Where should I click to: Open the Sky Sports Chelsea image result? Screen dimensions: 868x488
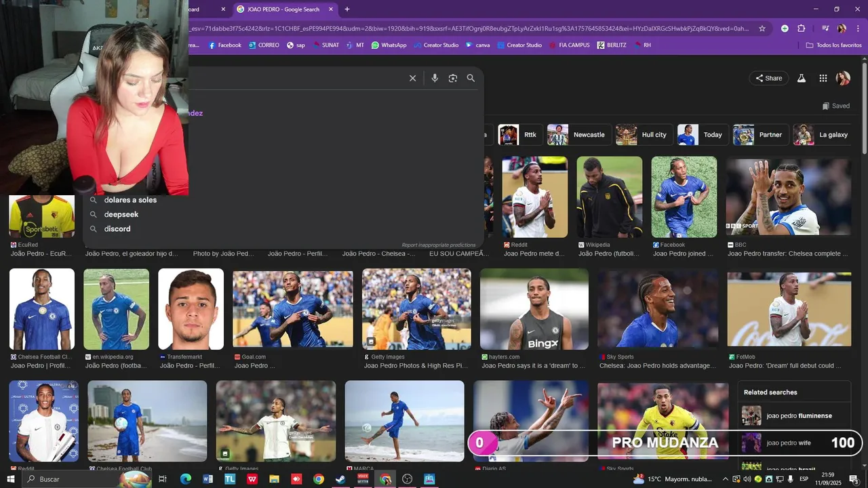658,309
